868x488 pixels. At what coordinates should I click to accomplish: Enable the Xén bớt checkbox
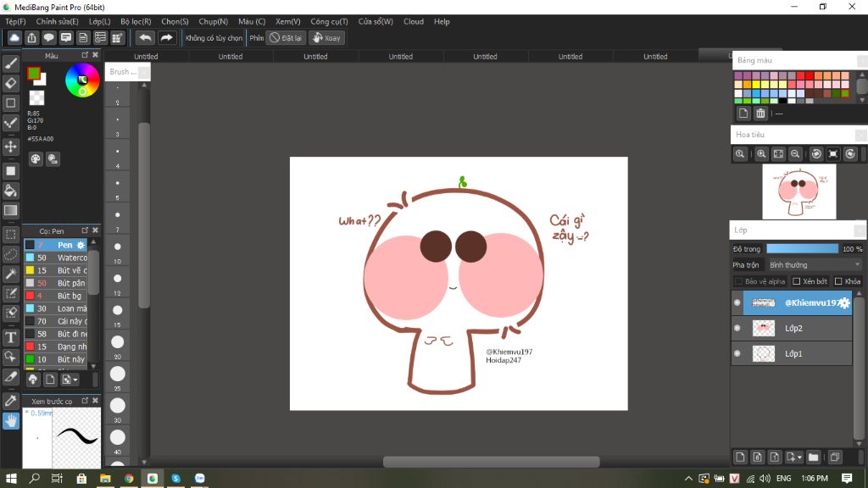click(797, 281)
